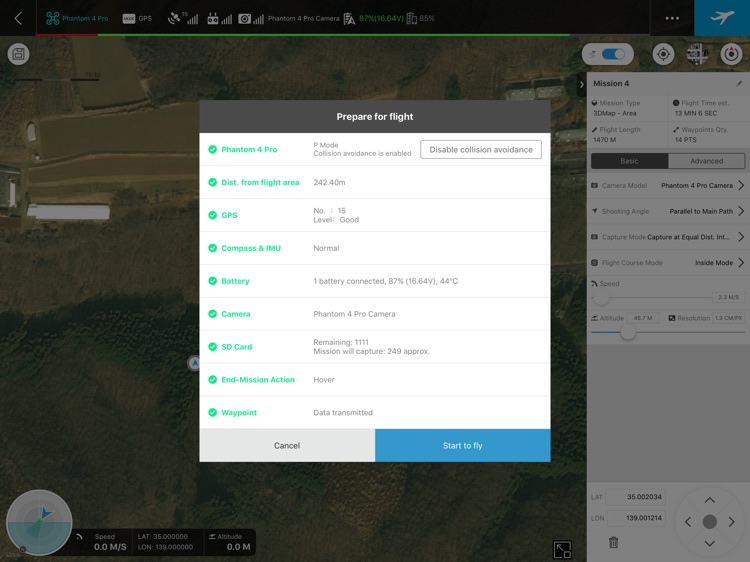Check the camera video signal icon

(251, 19)
